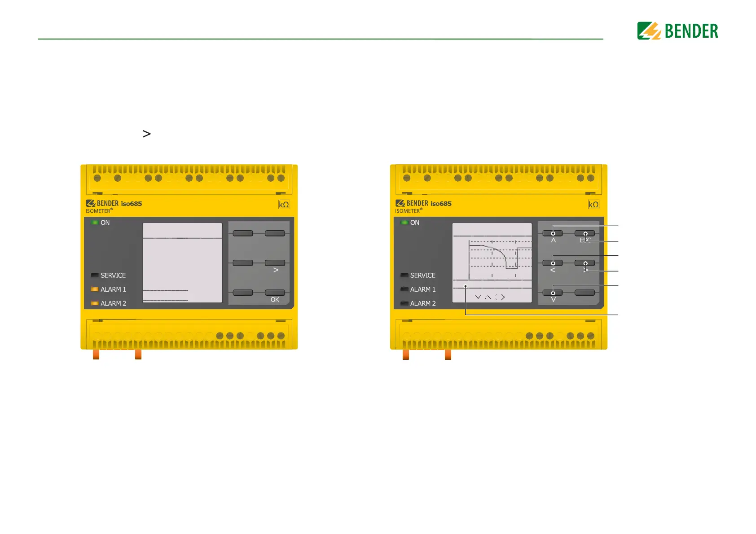Click the green ON LED on the right device
Screen dimensions: 756x534
click(404, 223)
